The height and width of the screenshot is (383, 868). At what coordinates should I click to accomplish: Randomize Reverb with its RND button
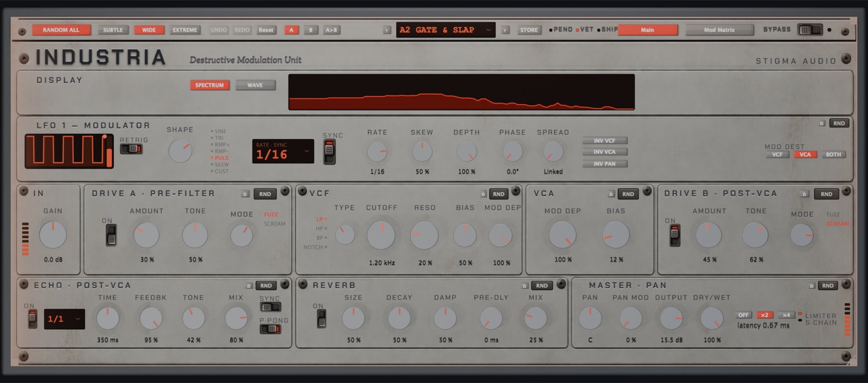coord(541,286)
